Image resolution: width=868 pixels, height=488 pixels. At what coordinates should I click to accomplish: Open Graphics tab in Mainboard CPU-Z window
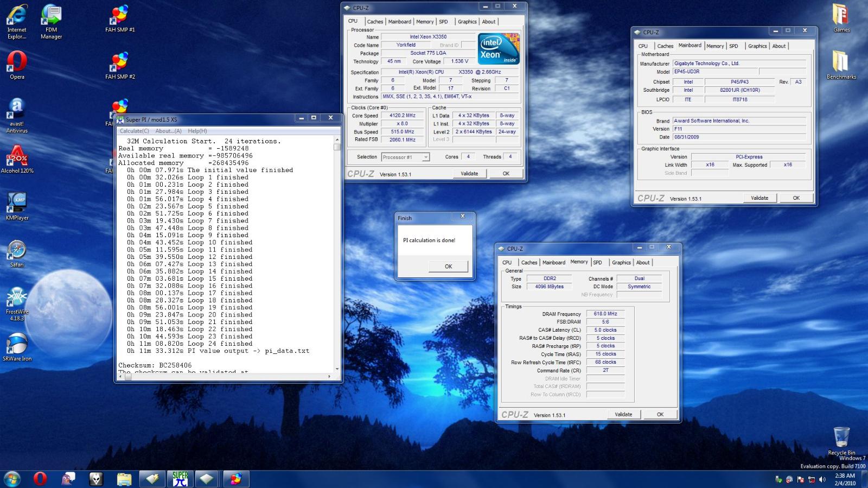click(x=757, y=46)
